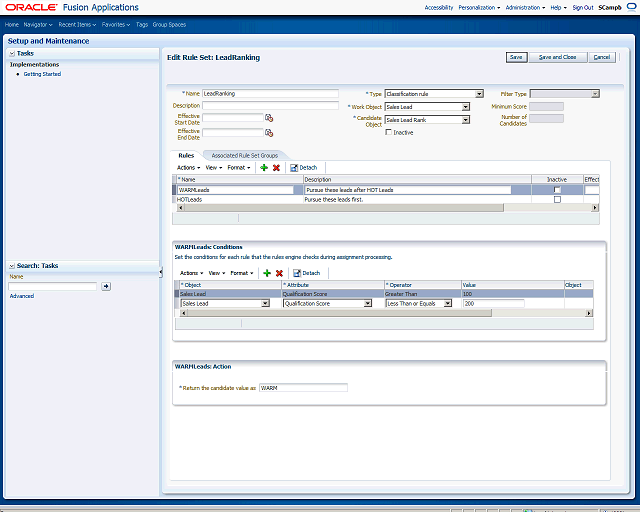This screenshot has height=512, width=640.
Task: Open the Work Object dropdown
Action: [x=427, y=107]
